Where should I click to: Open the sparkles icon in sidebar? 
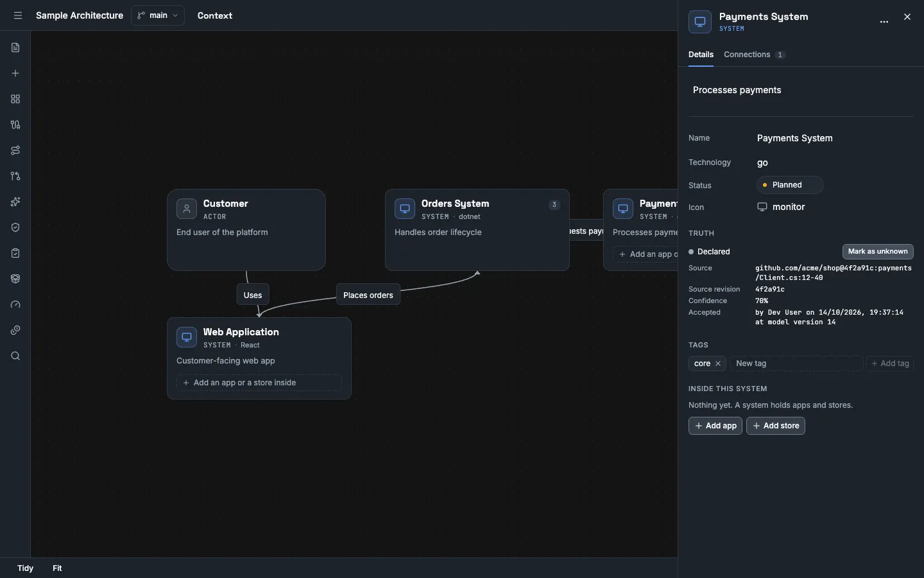[15, 202]
